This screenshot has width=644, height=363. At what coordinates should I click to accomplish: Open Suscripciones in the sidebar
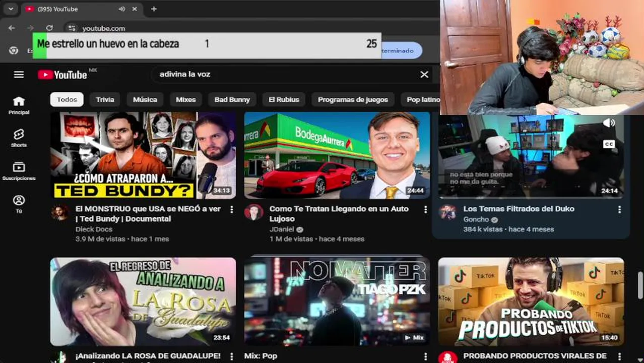click(19, 171)
